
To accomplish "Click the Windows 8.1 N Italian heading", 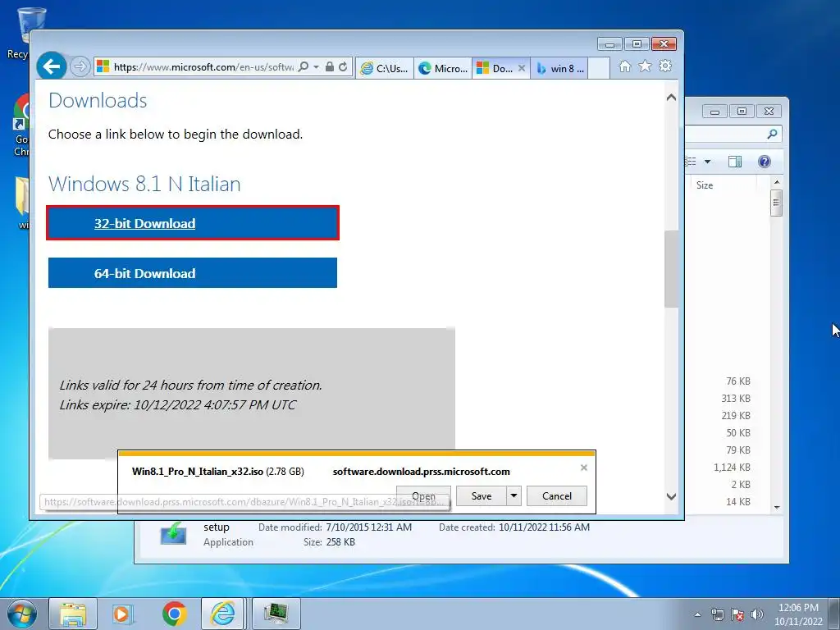I will click(144, 185).
